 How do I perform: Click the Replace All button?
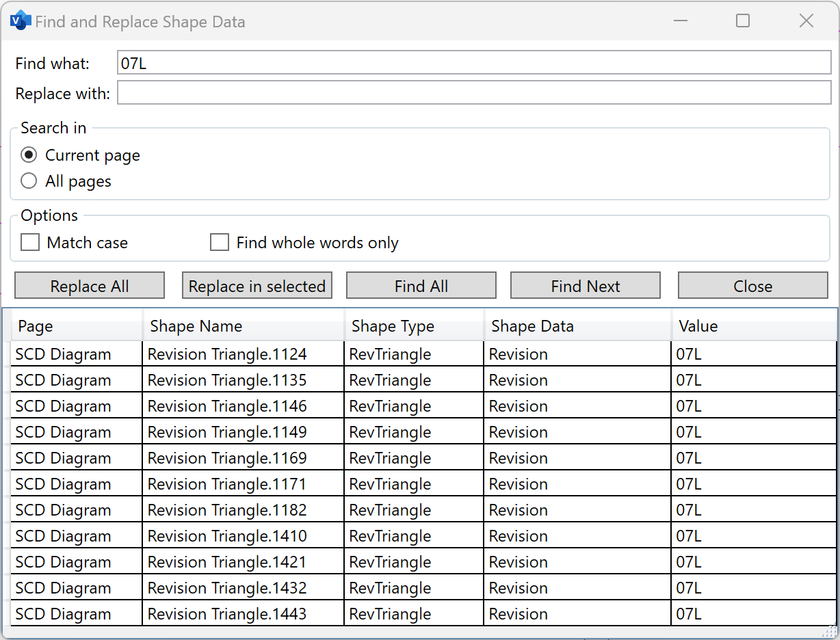pyautogui.click(x=90, y=286)
